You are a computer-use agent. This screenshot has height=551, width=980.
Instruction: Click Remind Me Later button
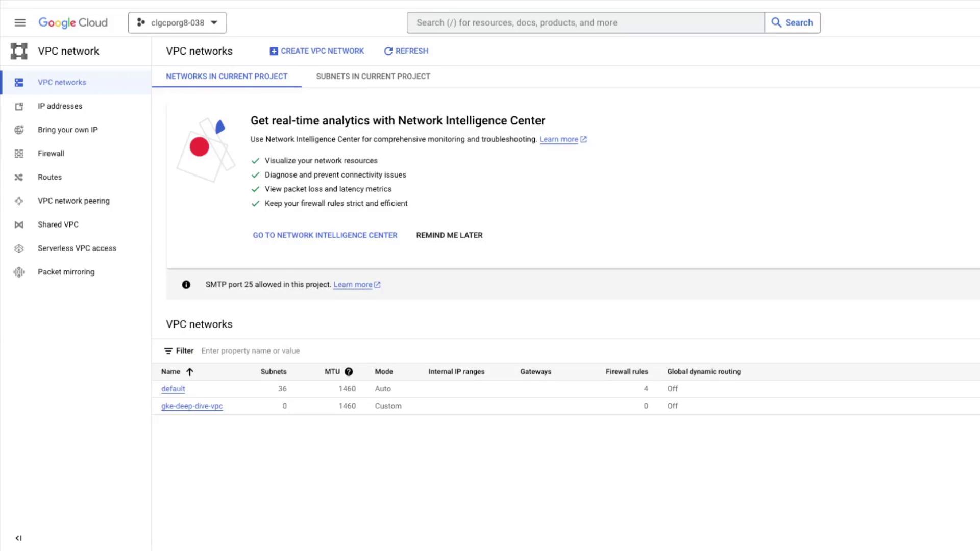(x=449, y=235)
